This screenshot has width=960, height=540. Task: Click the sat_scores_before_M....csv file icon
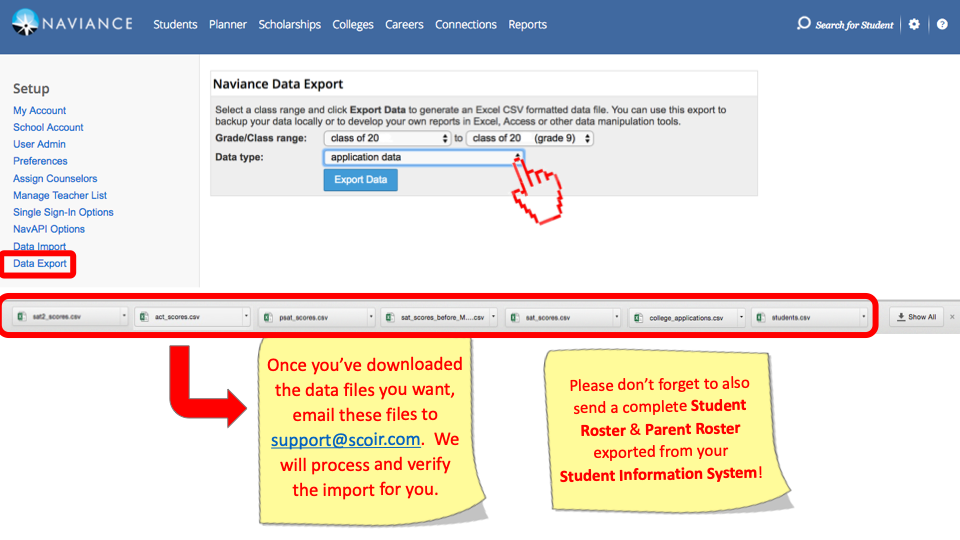click(x=390, y=317)
